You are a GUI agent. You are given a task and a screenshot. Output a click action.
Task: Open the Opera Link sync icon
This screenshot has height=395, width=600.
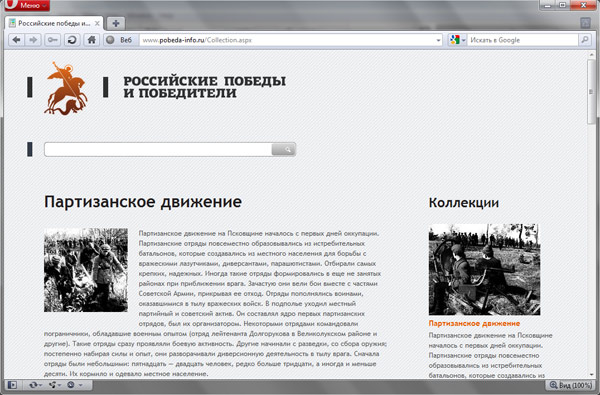(x=35, y=385)
